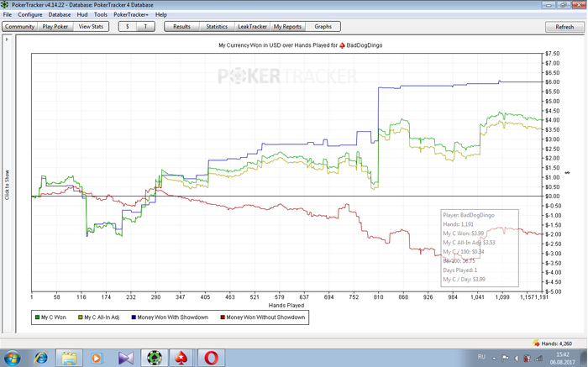Click the chart title text BadDogDingo

365,45
